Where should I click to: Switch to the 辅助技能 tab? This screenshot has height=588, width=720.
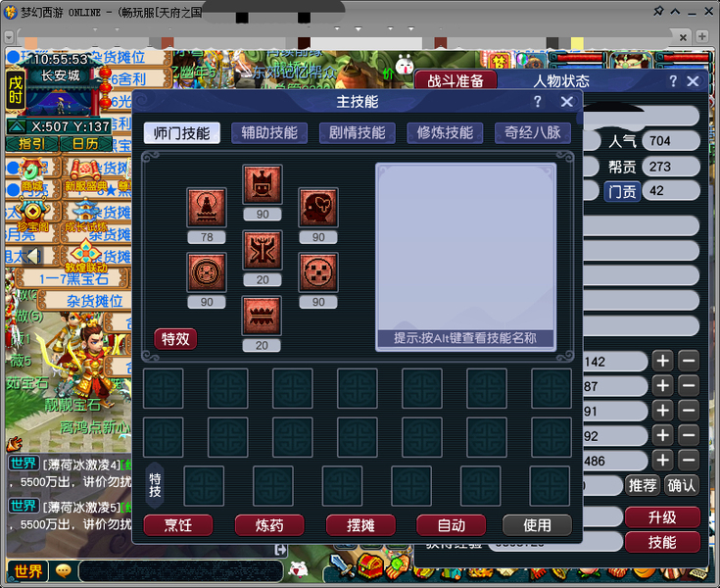click(x=269, y=133)
